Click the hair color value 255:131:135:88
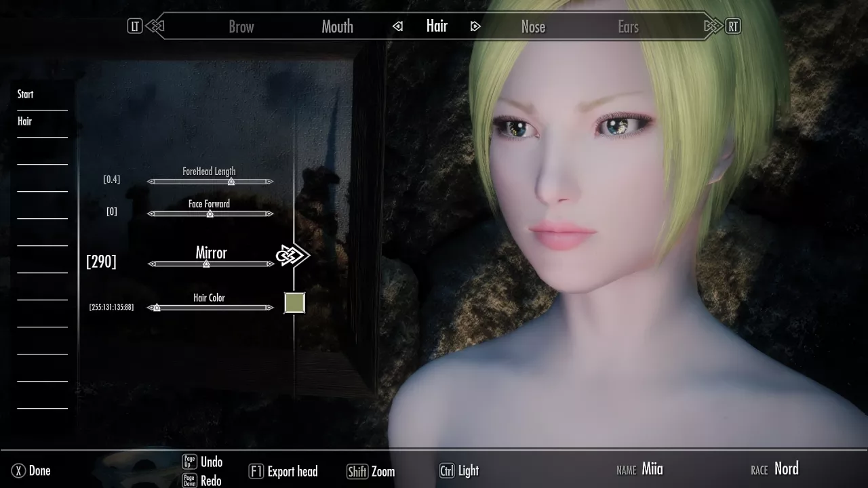Viewport: 868px width, 488px height. point(111,307)
